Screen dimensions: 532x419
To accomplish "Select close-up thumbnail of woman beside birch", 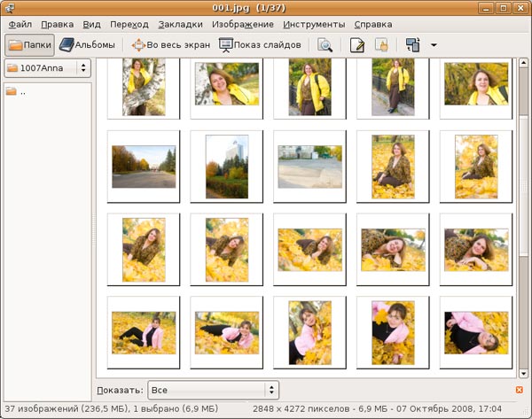I will click(227, 88).
